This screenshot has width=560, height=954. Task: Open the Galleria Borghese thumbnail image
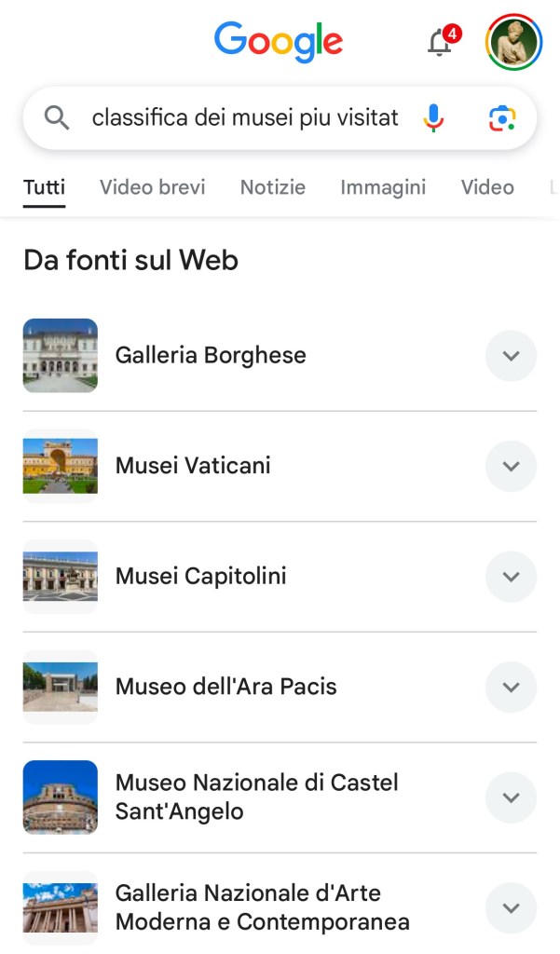(61, 356)
